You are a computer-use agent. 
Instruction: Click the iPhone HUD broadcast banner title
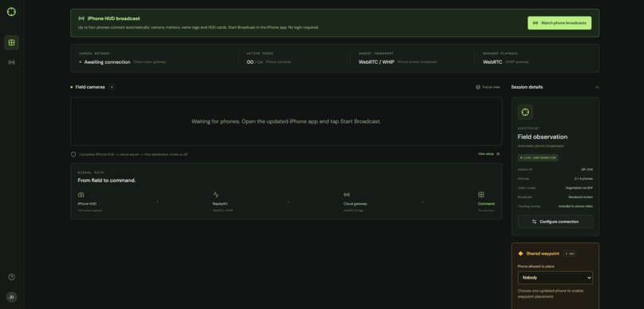pos(113,18)
